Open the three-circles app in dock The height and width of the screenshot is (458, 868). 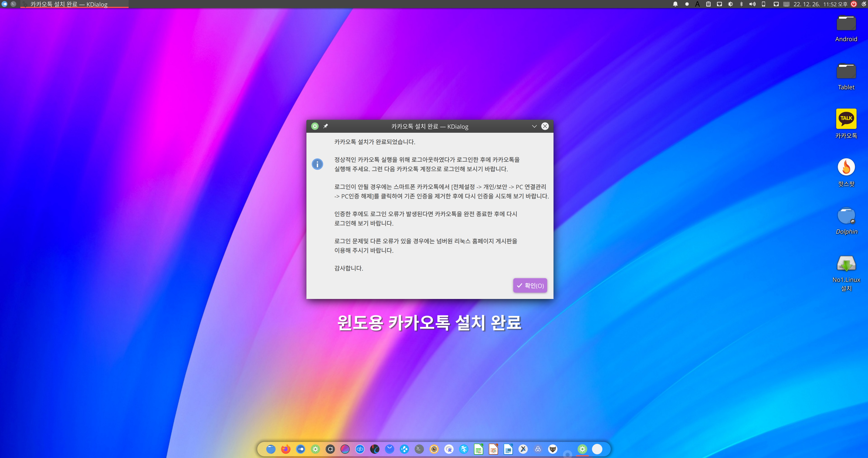tap(538, 449)
